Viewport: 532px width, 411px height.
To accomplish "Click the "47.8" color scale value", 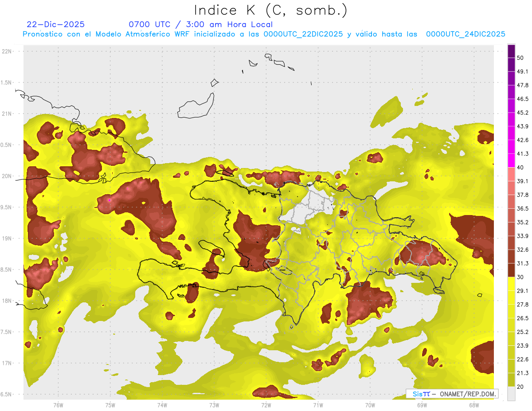I will 523,85.
